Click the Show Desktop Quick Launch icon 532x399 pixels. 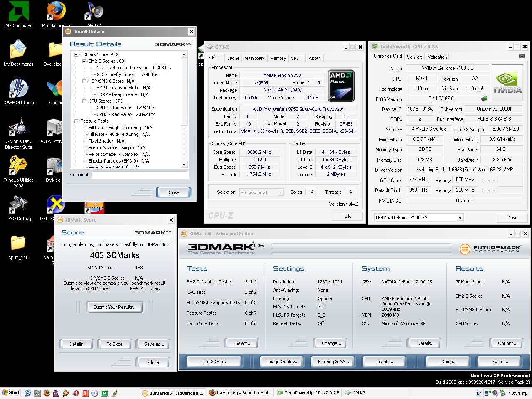point(27,393)
